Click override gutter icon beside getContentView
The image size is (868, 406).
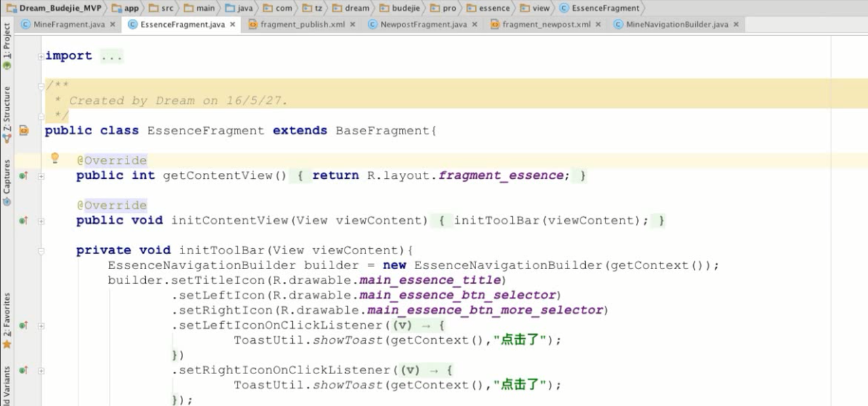coord(24,176)
